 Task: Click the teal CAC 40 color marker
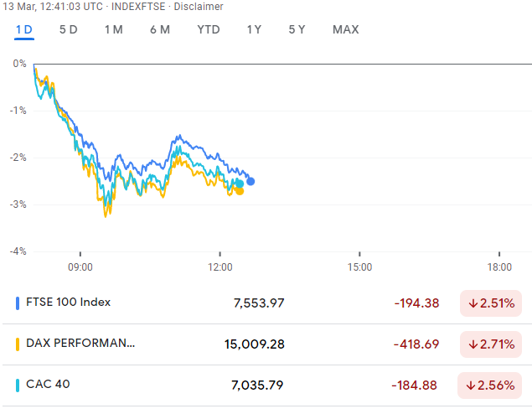point(18,386)
